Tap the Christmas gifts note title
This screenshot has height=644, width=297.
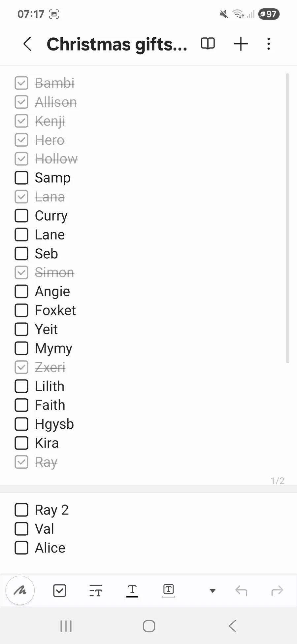(117, 44)
